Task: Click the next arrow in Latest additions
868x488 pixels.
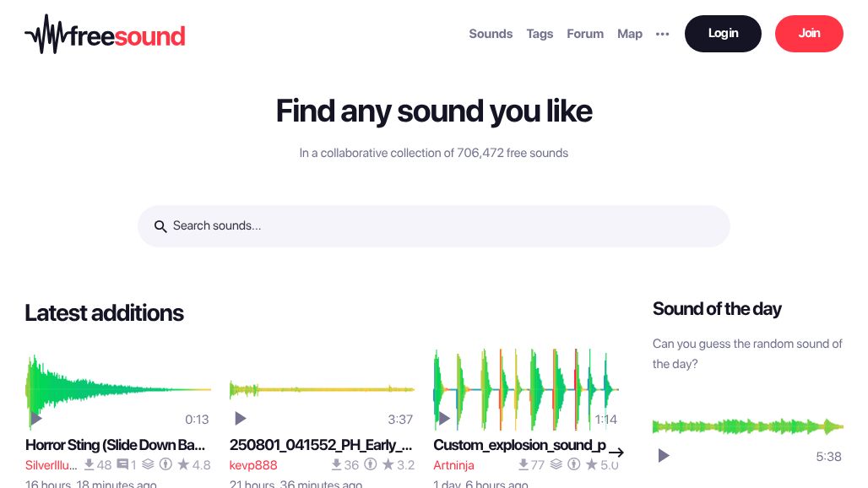Action: point(616,453)
